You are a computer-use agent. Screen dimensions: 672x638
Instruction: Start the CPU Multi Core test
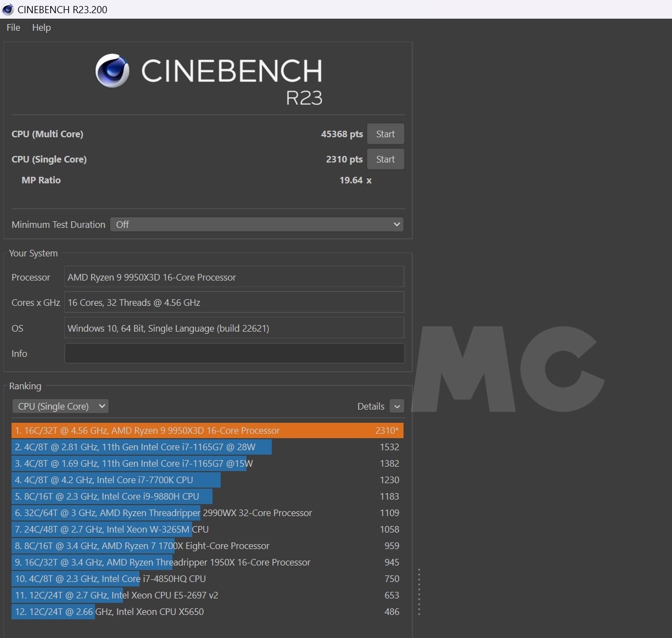click(x=385, y=134)
